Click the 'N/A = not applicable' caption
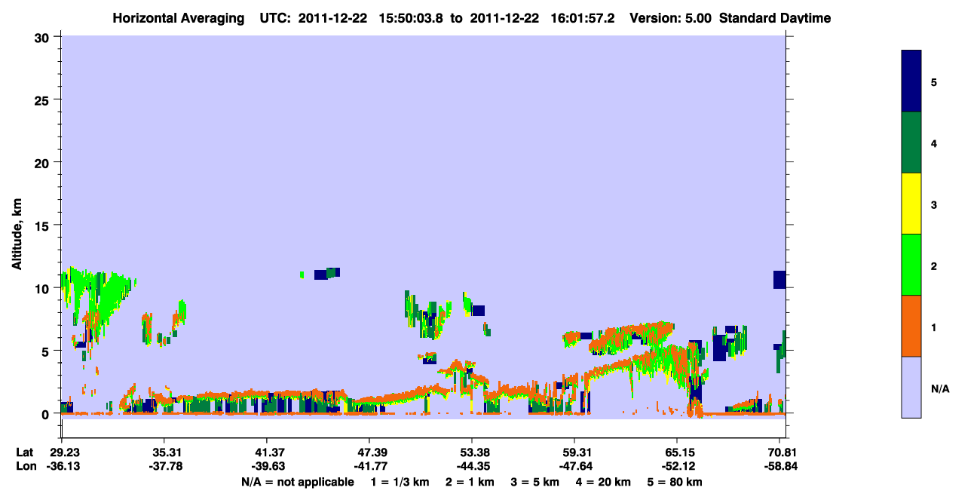 tap(297, 482)
